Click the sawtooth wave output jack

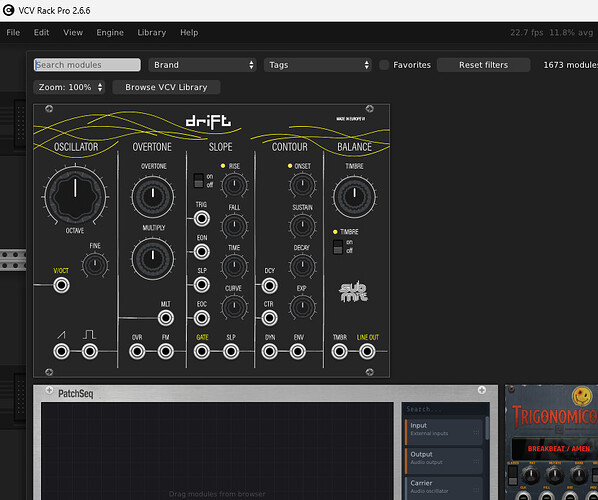(x=61, y=351)
